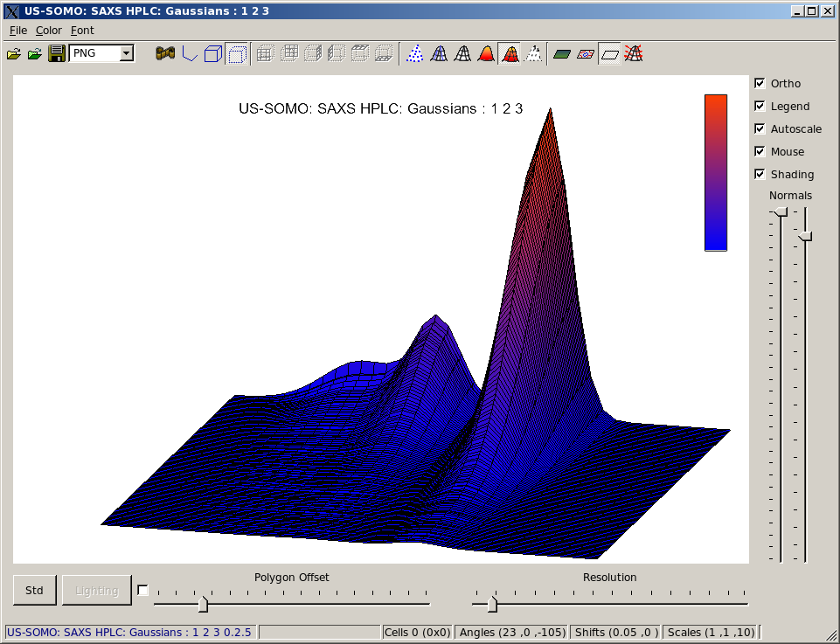
Task: Click the Lighting button
Action: pyautogui.click(x=96, y=591)
